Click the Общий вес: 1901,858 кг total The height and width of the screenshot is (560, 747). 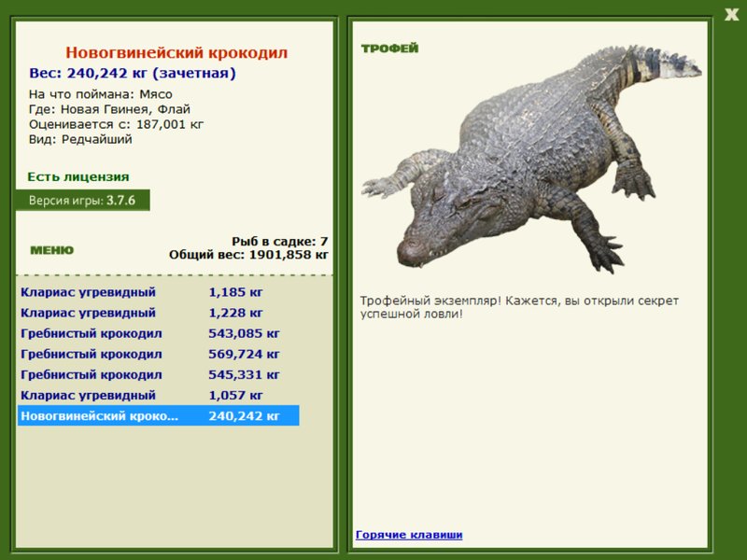(248, 255)
